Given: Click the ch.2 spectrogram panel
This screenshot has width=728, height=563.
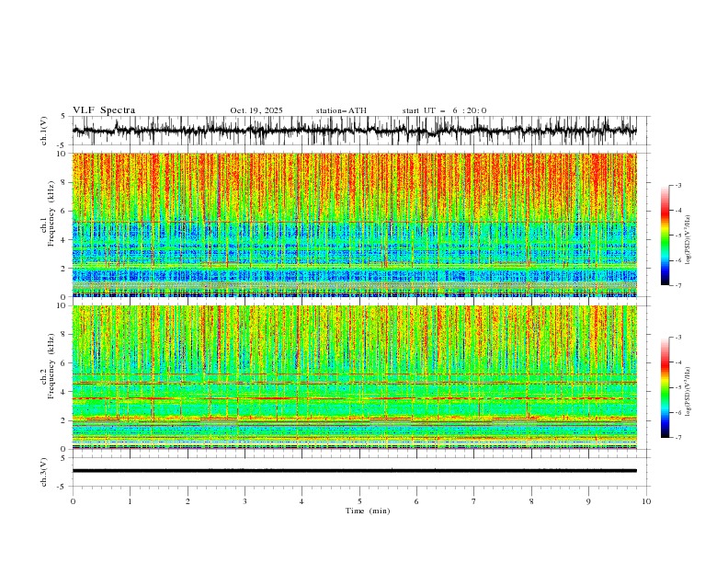Looking at the screenshot, I should pos(354,377).
